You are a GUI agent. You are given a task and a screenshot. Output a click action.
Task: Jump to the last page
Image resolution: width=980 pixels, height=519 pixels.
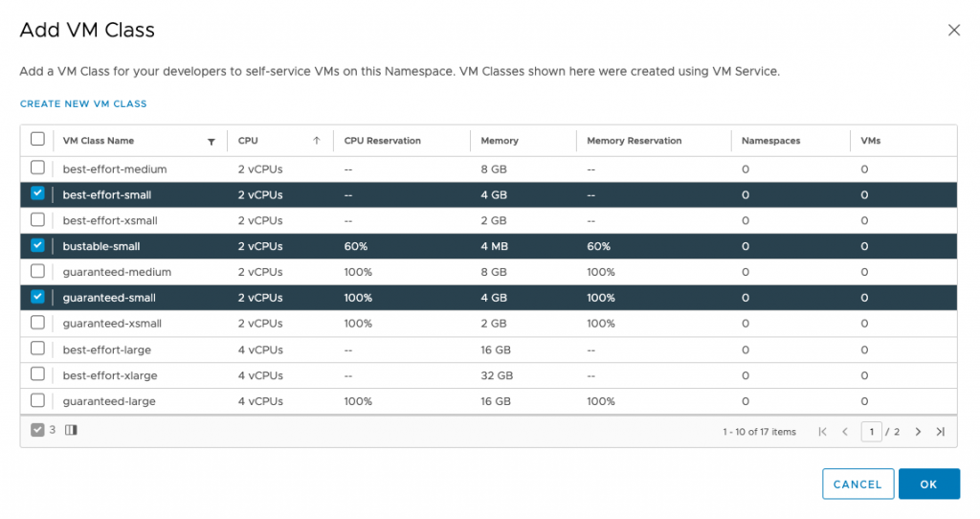click(x=940, y=432)
